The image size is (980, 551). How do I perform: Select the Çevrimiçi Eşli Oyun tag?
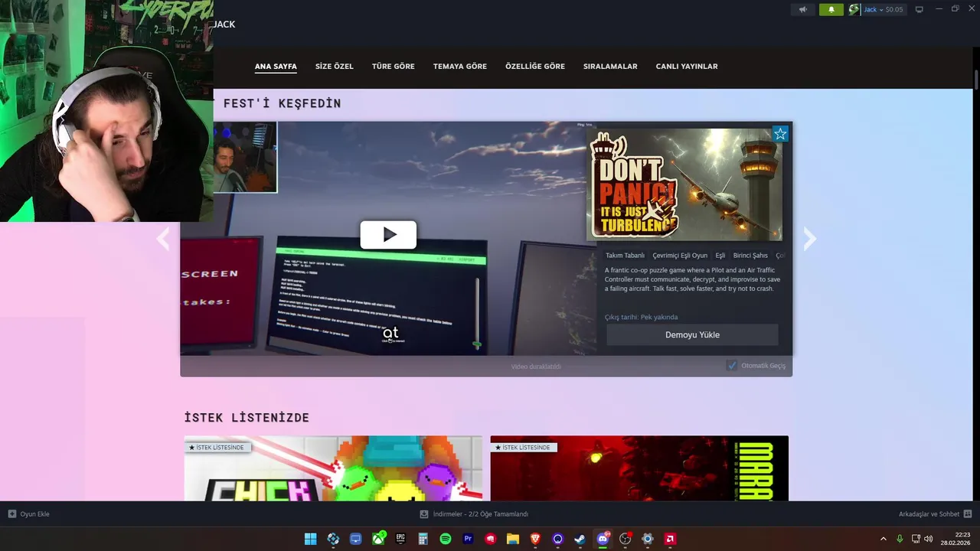(680, 256)
